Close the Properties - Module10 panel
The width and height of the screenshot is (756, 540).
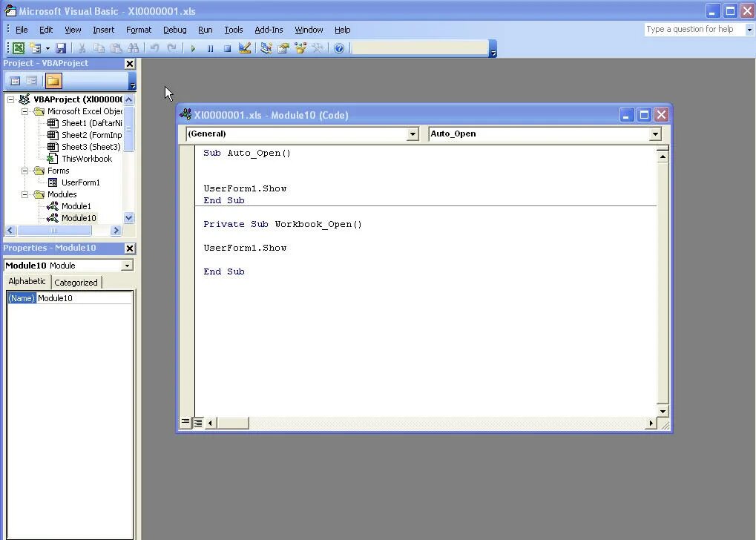coord(130,248)
